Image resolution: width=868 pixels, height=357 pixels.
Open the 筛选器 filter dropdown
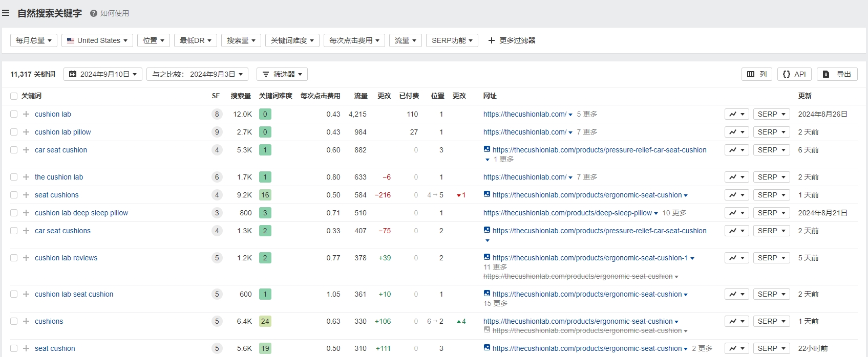282,74
